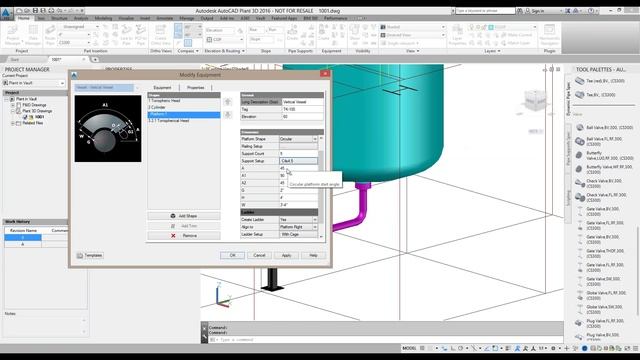Select 2 Cylinder in Shapes list

[184, 107]
